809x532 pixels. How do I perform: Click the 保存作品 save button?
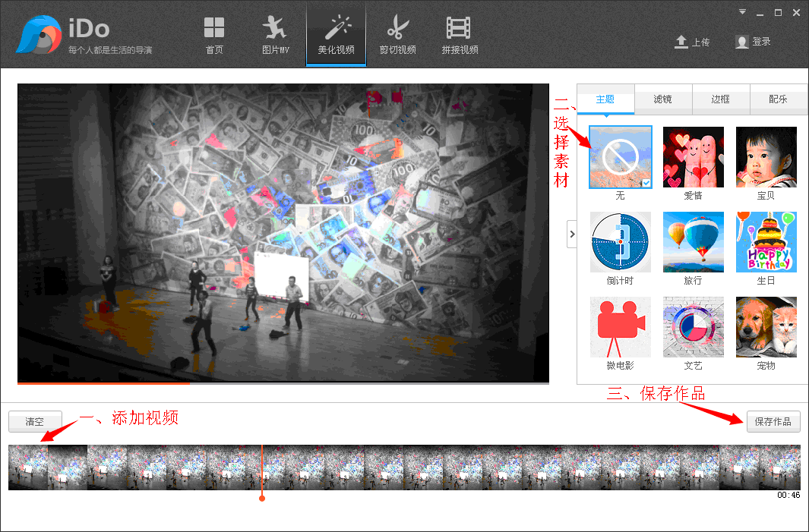point(773,422)
